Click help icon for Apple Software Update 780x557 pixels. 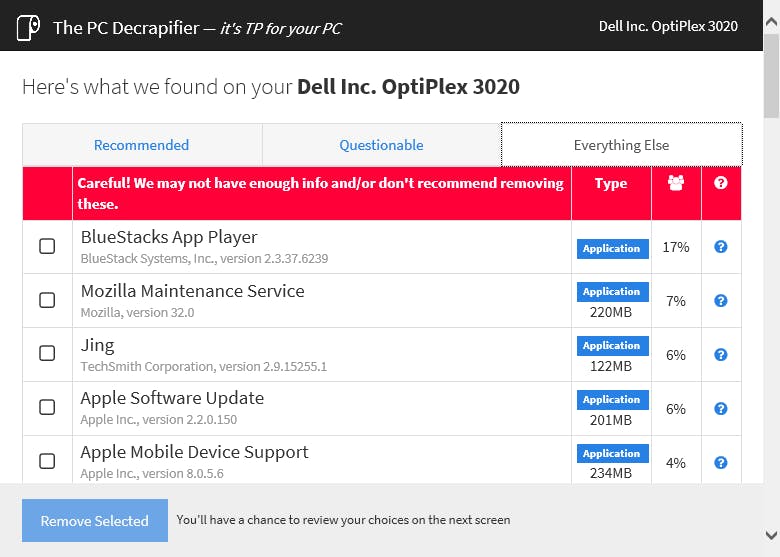point(721,409)
